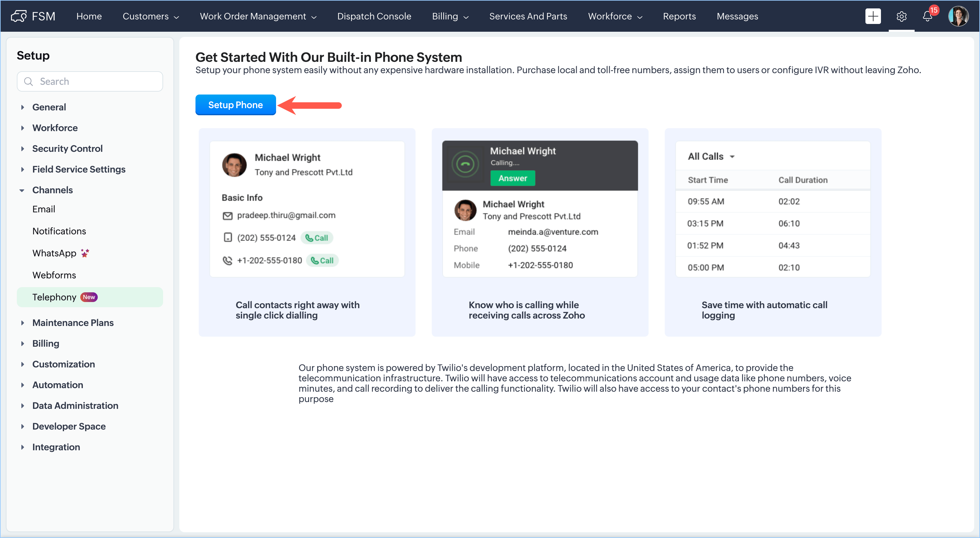The height and width of the screenshot is (538, 980).
Task: Click the FSM logo icon
Action: tap(18, 17)
